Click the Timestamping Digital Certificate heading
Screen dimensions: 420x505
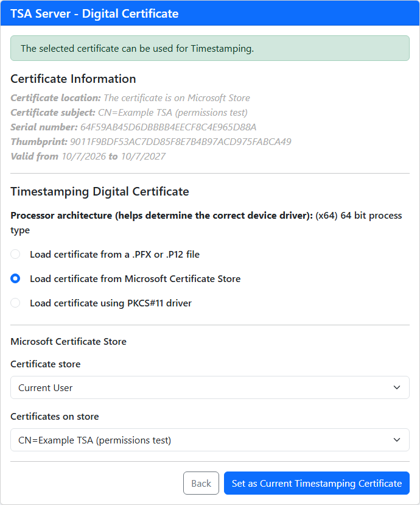click(100, 192)
